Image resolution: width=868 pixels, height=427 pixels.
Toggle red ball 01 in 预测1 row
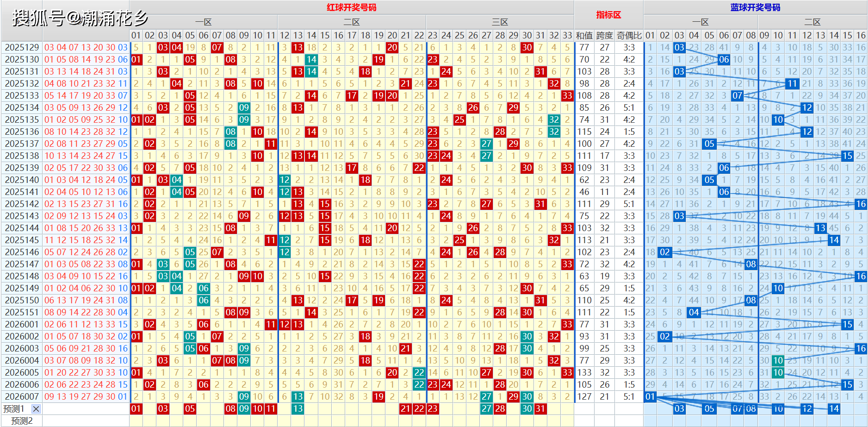pos(136,408)
